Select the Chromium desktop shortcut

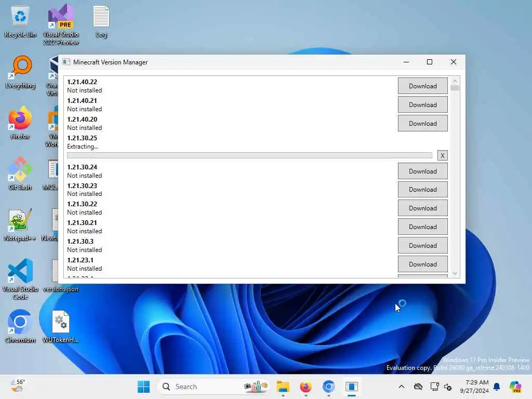(20, 326)
